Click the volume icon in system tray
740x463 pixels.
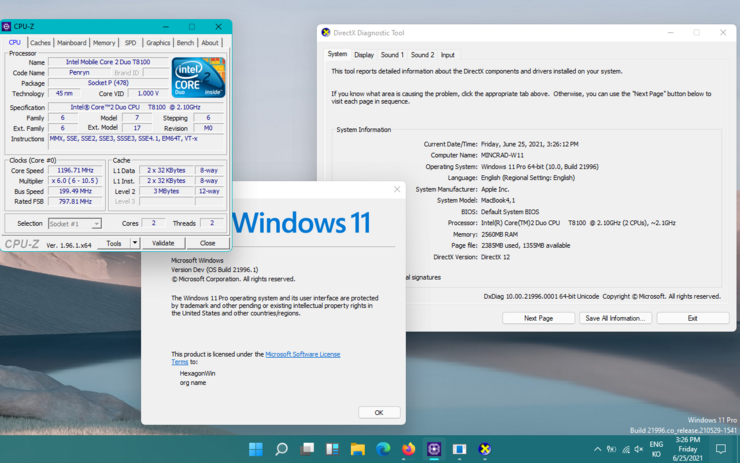(x=639, y=449)
